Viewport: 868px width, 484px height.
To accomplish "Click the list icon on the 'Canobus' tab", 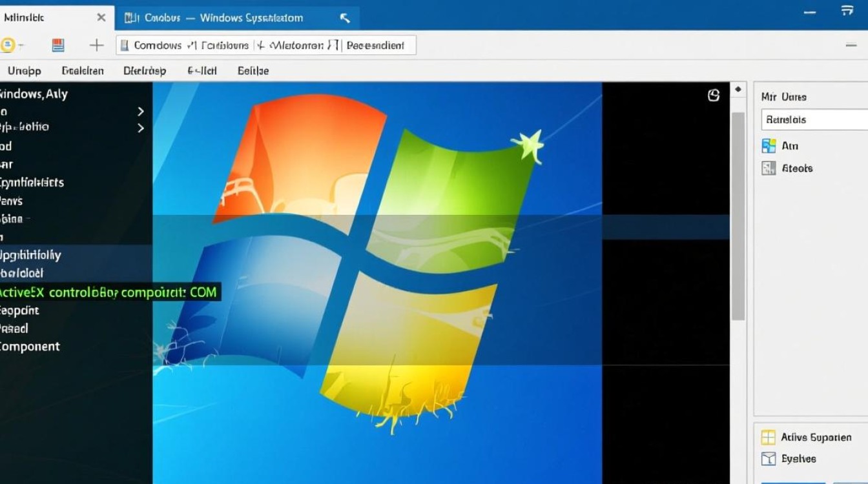I will pyautogui.click(x=128, y=17).
